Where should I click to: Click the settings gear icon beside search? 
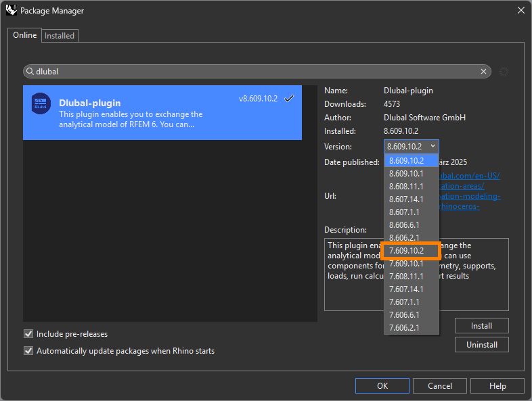(504, 72)
